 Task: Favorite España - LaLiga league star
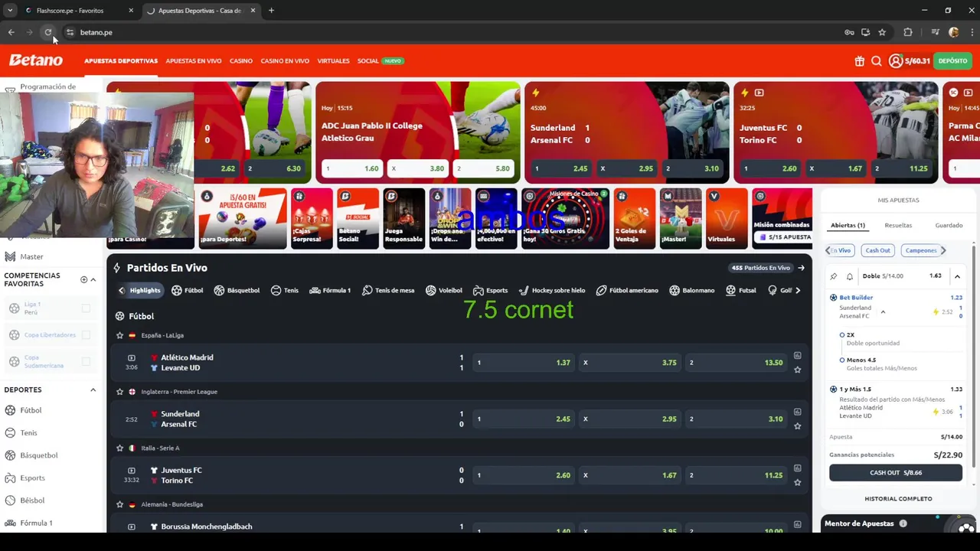(x=119, y=335)
